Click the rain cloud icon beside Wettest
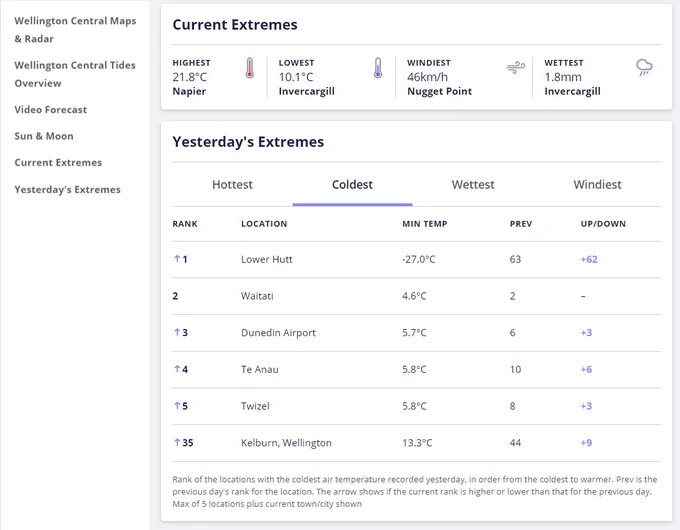 644,68
